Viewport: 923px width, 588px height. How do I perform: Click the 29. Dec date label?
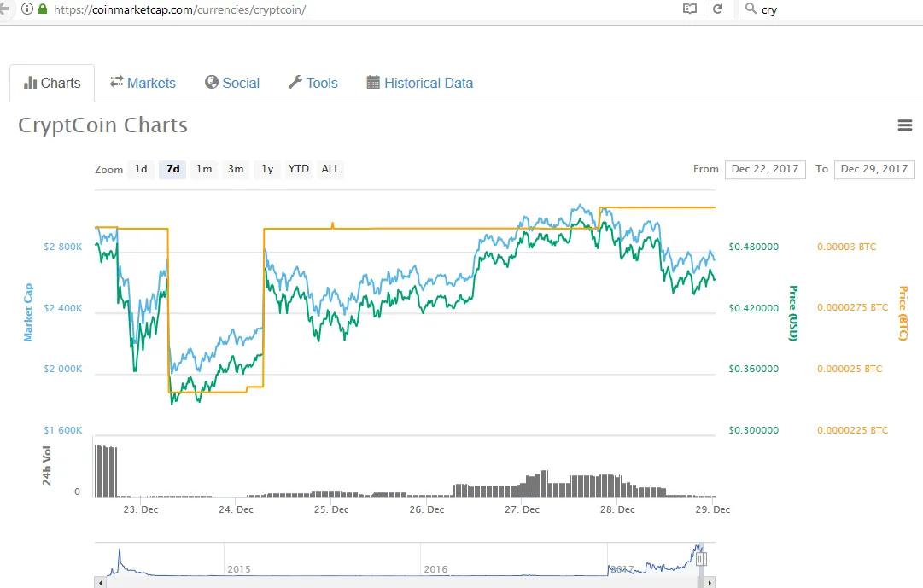pos(713,509)
